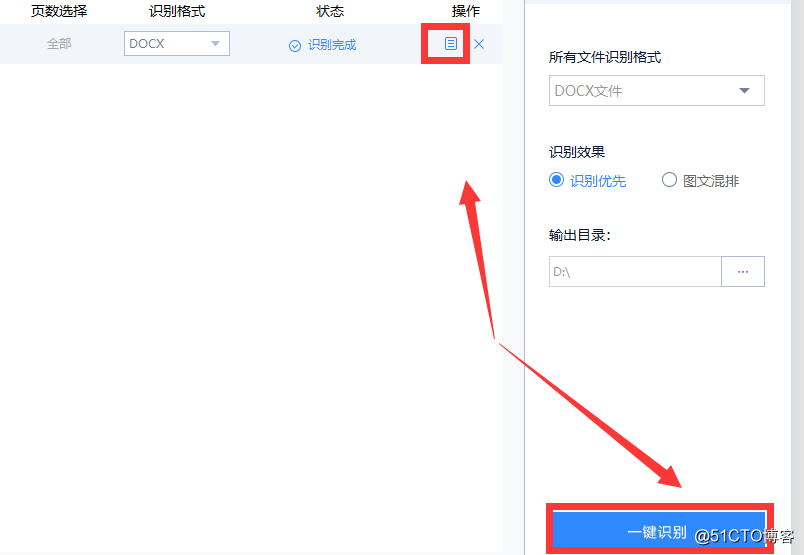Screen dimensions: 804x555
Task: Browse output folder with the ... button
Action: click(x=742, y=271)
